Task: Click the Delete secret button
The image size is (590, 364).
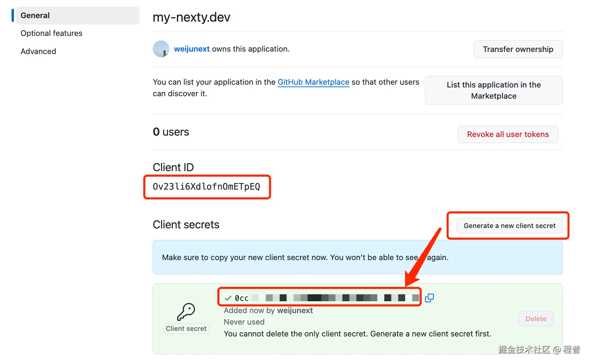Action: point(536,318)
